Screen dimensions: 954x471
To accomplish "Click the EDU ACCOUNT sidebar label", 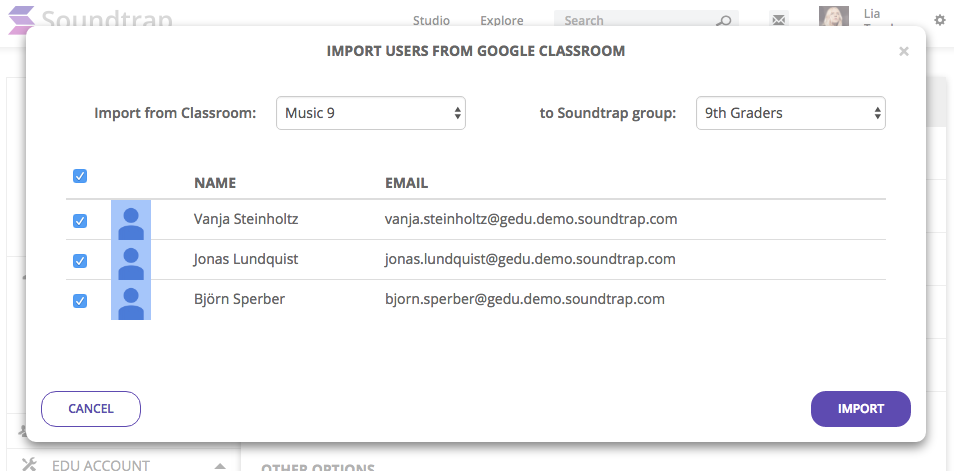I will click(x=100, y=466).
